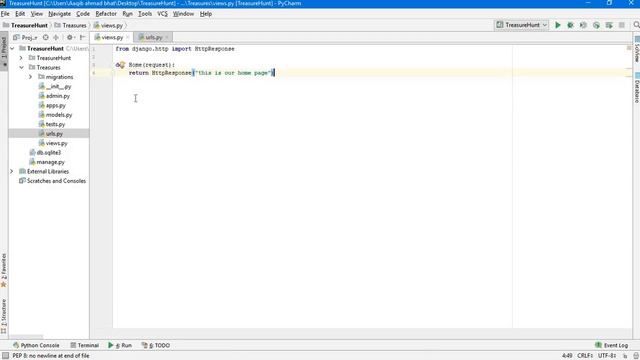
Task: Collapse the Treasures folder
Action: click(x=21, y=67)
